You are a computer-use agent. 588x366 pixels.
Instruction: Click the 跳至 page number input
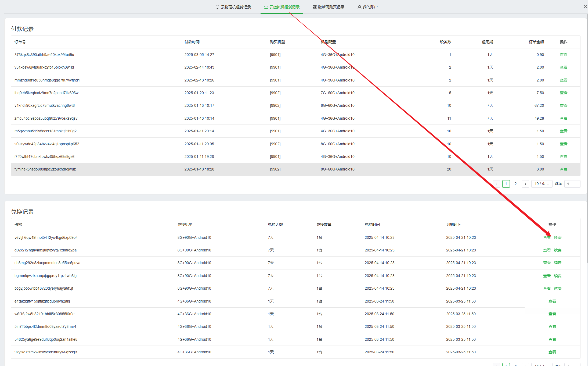(x=572, y=184)
